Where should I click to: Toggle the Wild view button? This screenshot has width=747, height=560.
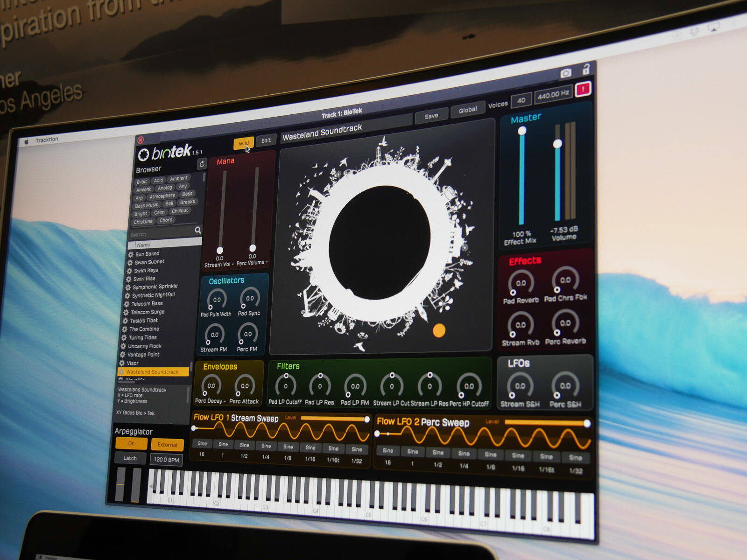(244, 143)
